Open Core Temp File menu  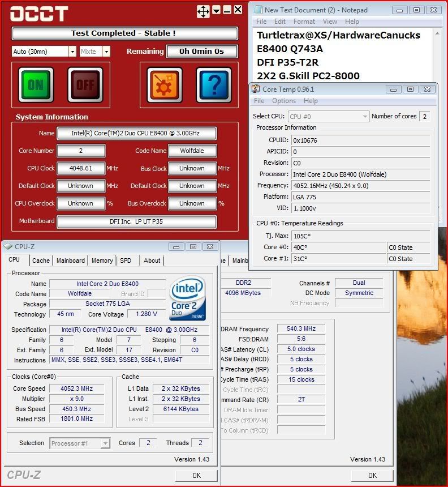tap(259, 101)
